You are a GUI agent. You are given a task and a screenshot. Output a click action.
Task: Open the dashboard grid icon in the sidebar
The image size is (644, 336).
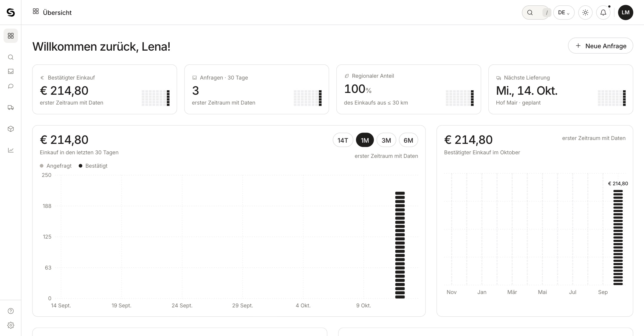coord(11,36)
